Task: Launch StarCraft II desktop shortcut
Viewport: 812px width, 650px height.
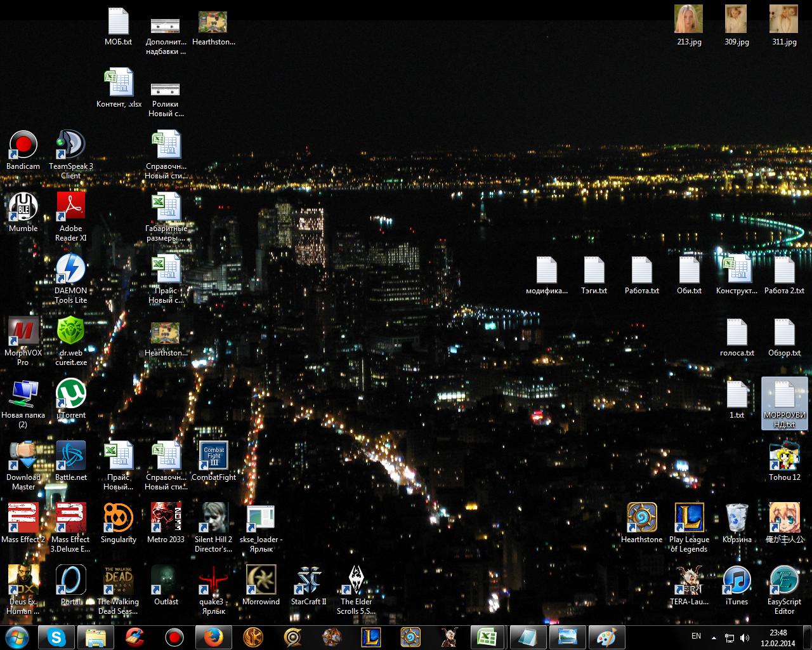Action: 308,581
